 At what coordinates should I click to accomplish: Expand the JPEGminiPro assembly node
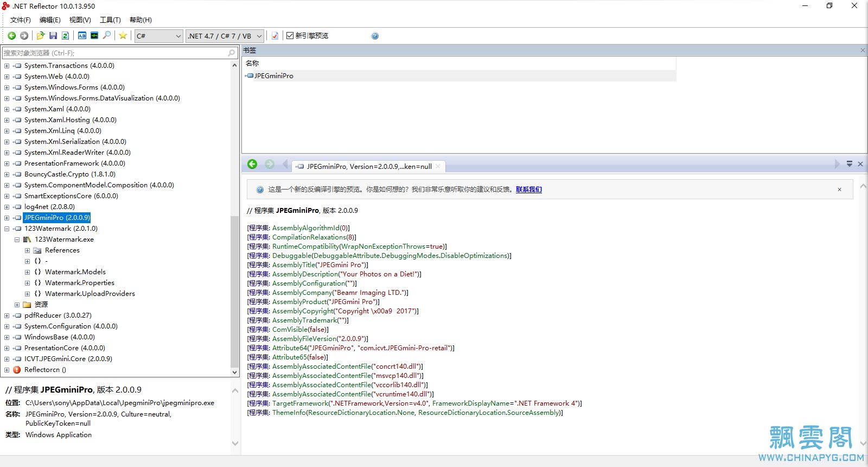[7, 218]
